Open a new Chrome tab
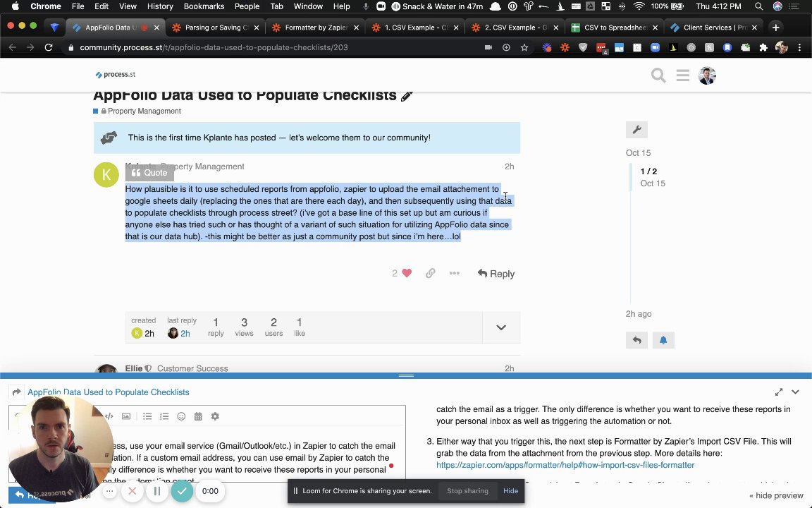Image resolution: width=812 pixels, height=508 pixels. (775, 28)
